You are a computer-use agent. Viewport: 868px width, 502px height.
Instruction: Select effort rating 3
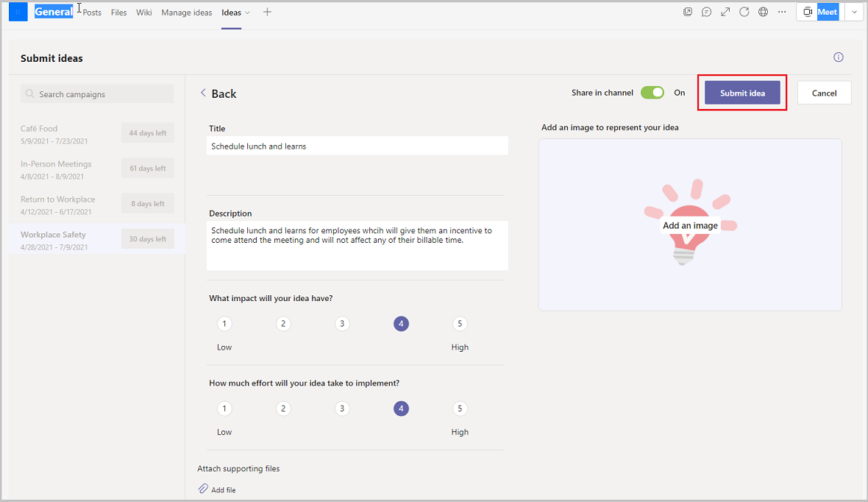[342, 409]
